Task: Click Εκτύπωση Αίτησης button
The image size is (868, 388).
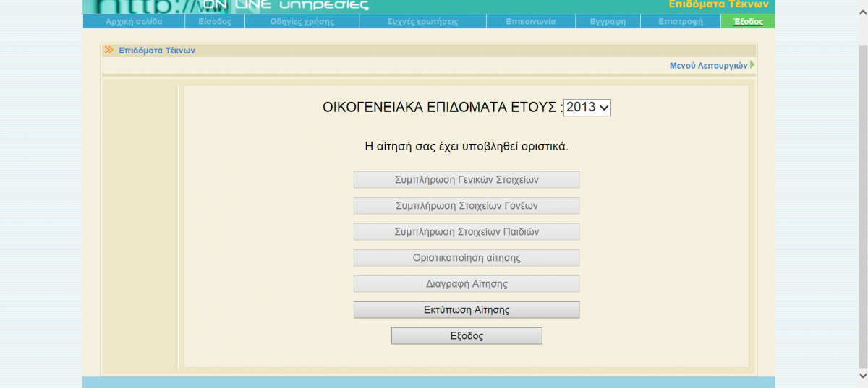Action: pyautogui.click(x=467, y=310)
